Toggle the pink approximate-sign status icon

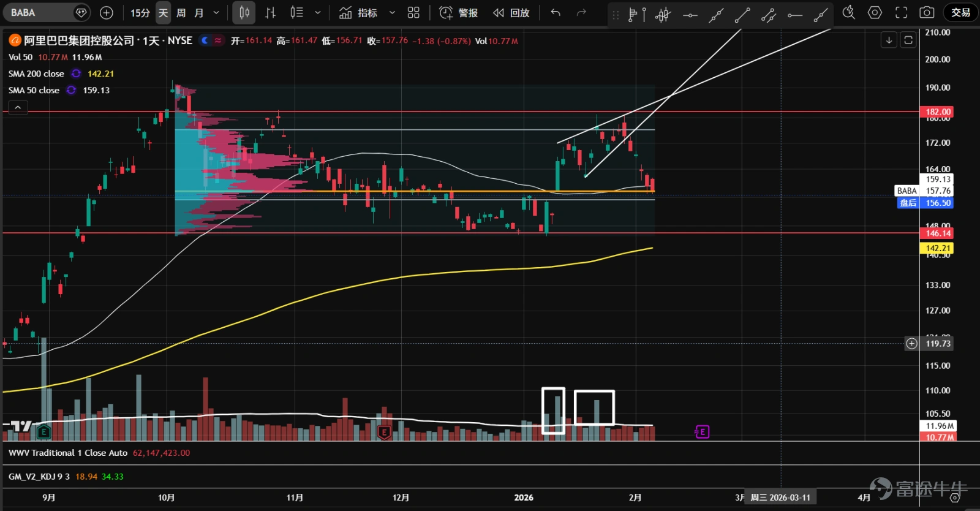point(218,40)
